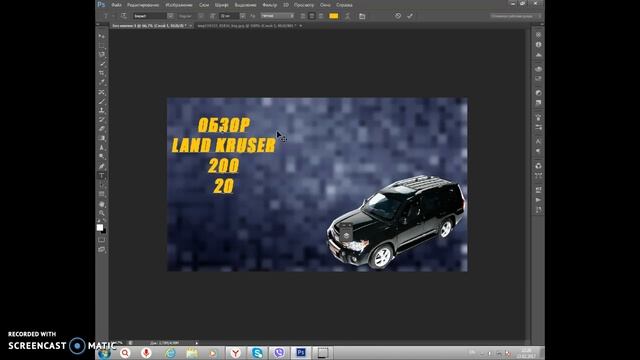
Task: Close the first document tab
Action: (191, 26)
